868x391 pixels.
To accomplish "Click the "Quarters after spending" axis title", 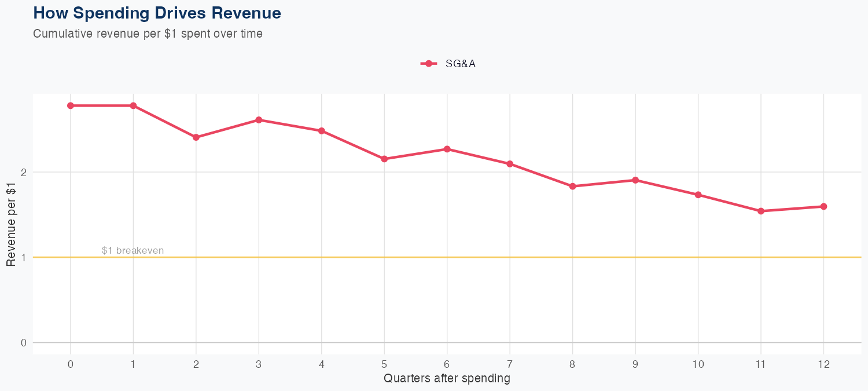I will [x=447, y=379].
